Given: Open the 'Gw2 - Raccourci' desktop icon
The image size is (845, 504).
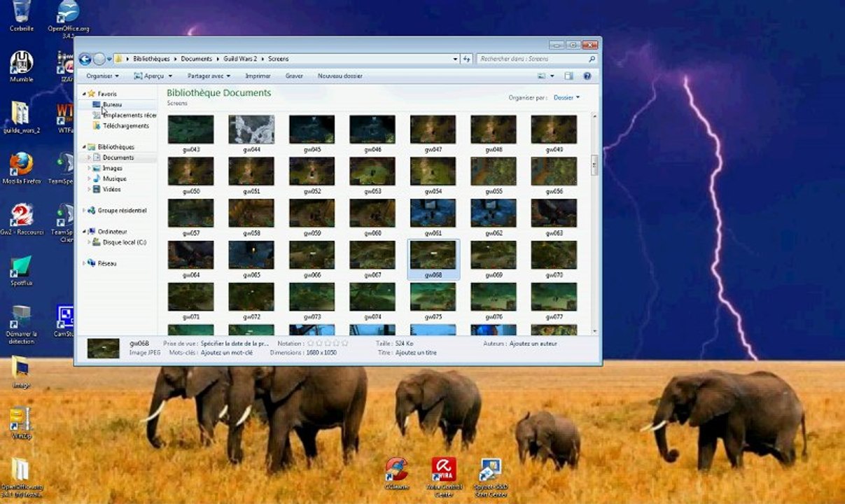Looking at the screenshot, I should pos(22,220).
